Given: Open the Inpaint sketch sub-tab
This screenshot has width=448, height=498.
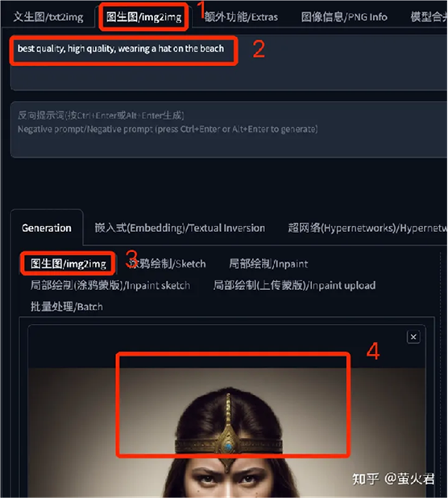Looking at the screenshot, I should point(110,285).
